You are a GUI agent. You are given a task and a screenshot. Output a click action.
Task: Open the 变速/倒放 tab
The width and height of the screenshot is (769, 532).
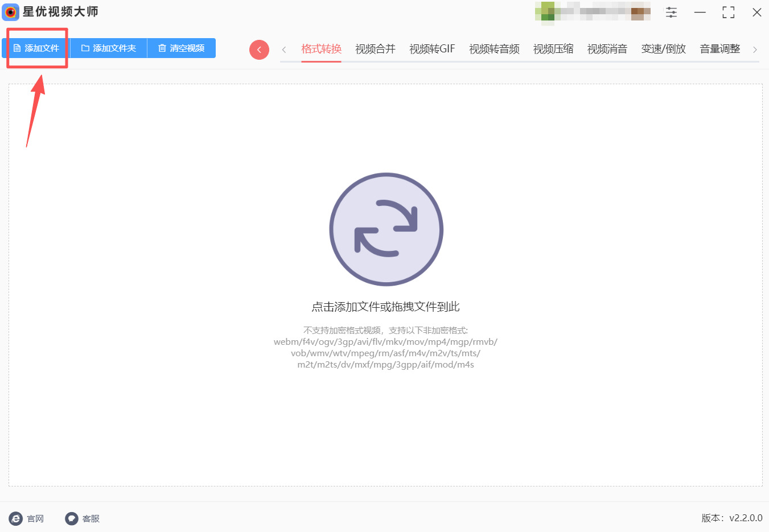point(663,49)
